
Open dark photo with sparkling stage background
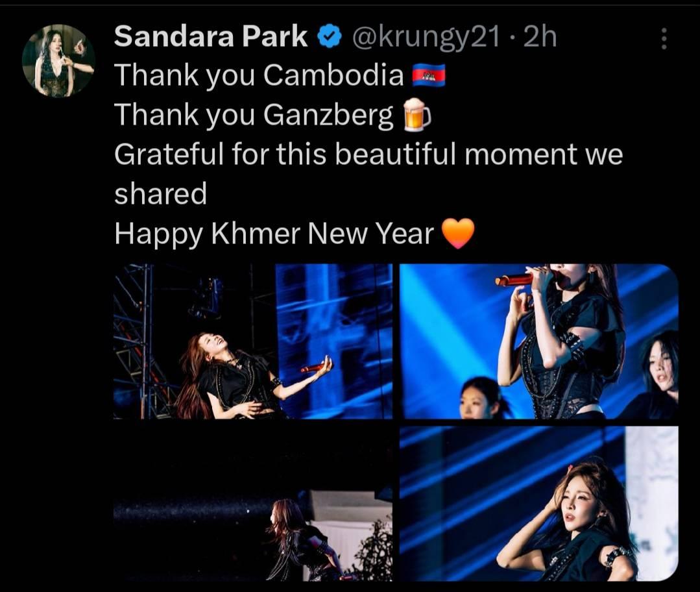coord(253,504)
